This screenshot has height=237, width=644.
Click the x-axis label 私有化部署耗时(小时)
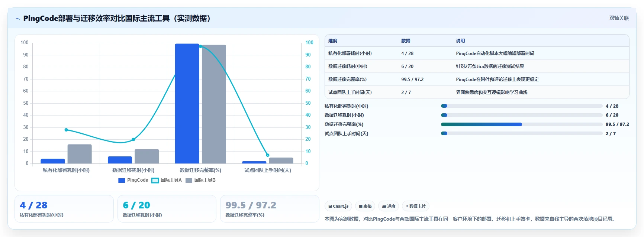click(66, 170)
